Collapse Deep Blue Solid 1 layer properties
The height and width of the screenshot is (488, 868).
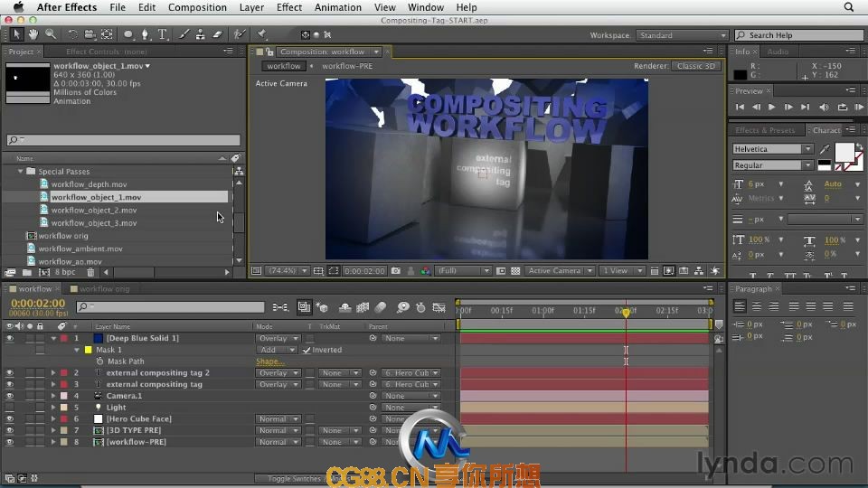coord(53,338)
